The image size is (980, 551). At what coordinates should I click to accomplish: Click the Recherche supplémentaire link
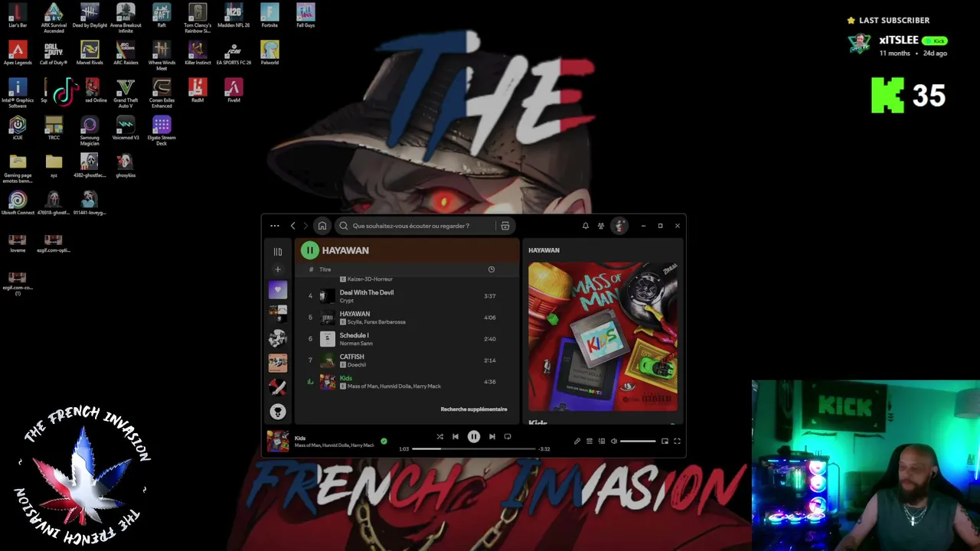(x=474, y=409)
